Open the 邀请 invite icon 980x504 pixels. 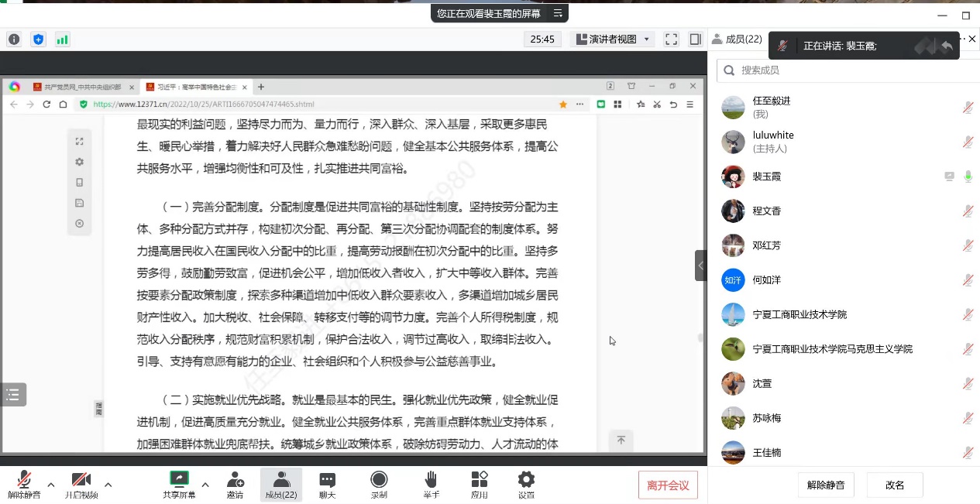click(x=235, y=485)
